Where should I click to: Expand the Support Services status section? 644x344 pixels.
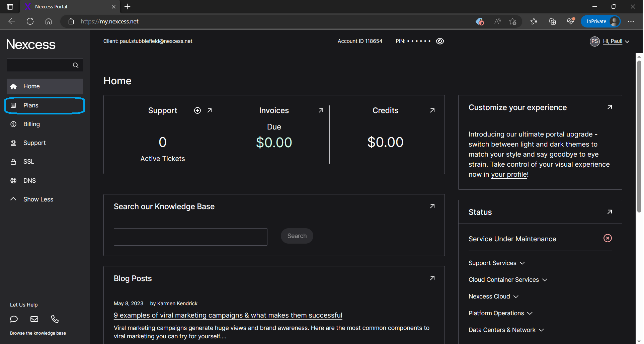pos(496,263)
